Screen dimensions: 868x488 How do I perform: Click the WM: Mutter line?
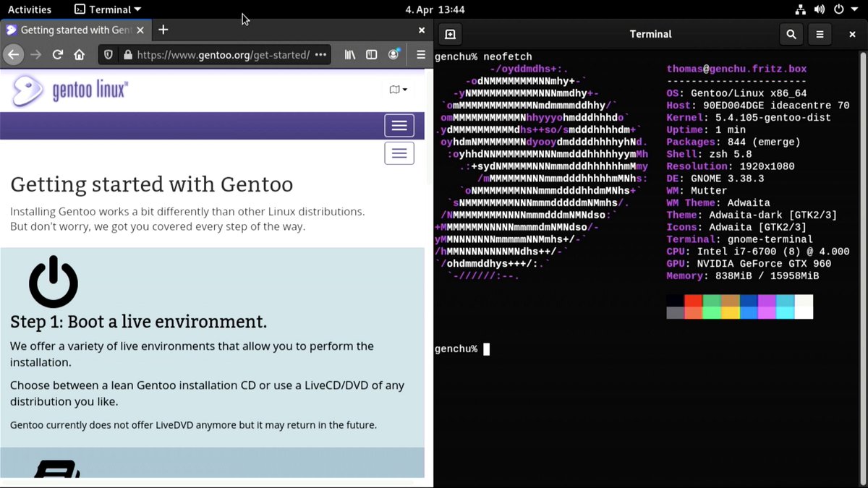pos(697,192)
